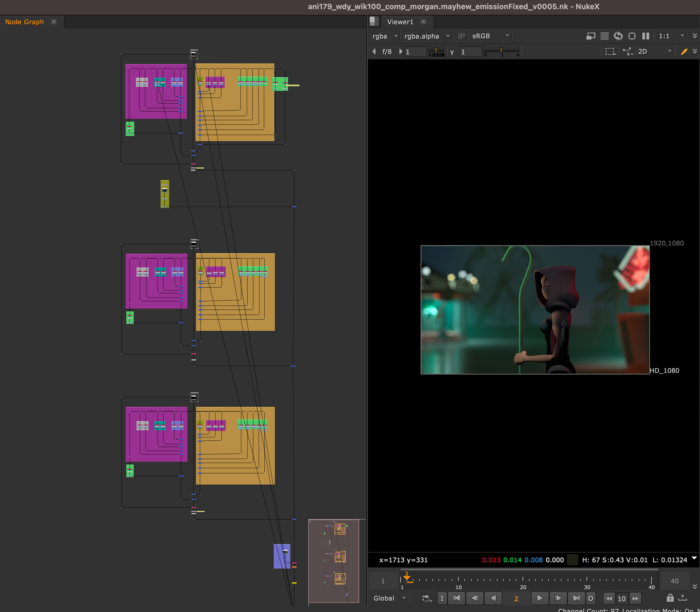Adjust the gamma slider
700x612 pixels.
point(502,51)
